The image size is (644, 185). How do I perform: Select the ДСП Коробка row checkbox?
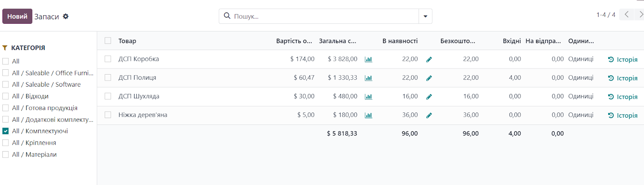108,59
